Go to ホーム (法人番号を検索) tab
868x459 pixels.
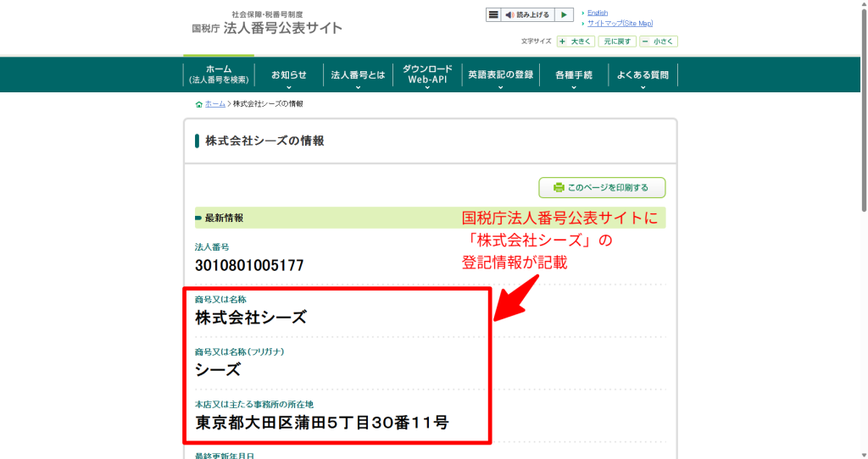click(219, 75)
